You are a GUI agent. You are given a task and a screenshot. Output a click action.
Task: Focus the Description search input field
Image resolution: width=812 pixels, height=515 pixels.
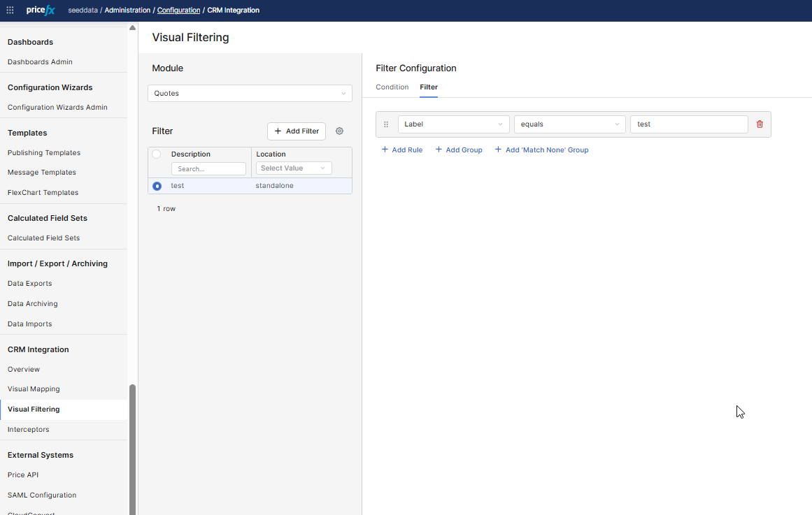pyautogui.click(x=208, y=169)
